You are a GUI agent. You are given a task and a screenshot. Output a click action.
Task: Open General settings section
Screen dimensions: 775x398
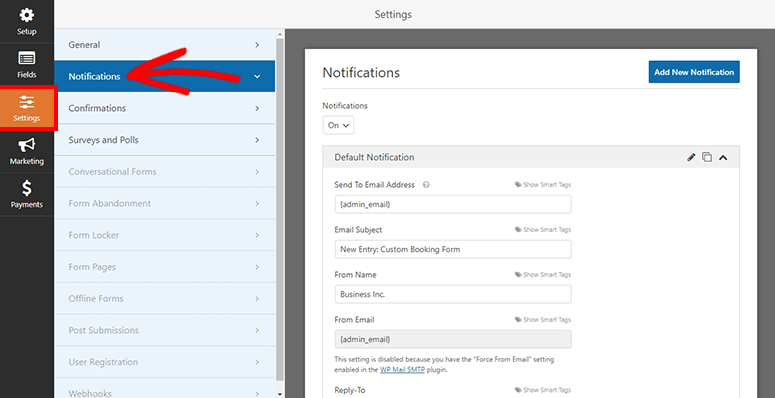pos(165,44)
